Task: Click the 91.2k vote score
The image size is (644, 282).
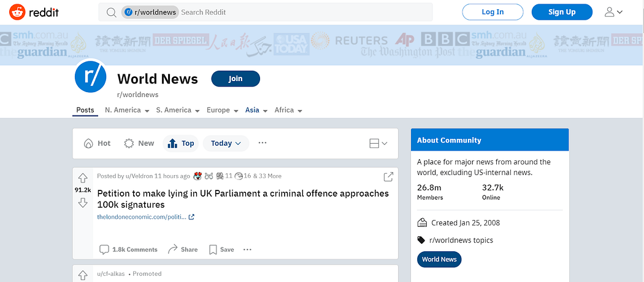Action: pyautogui.click(x=83, y=190)
